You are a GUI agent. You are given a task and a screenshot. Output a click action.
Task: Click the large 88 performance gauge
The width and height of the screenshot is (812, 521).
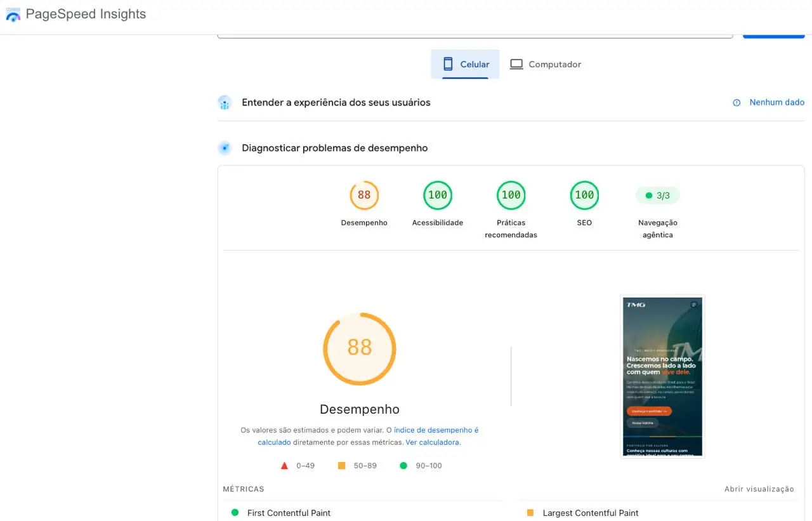tap(360, 348)
